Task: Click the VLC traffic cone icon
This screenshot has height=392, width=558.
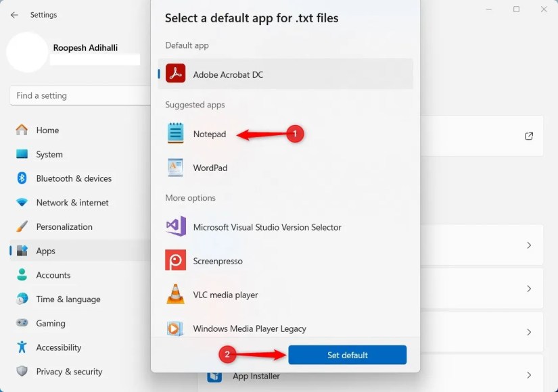Action: pos(175,294)
